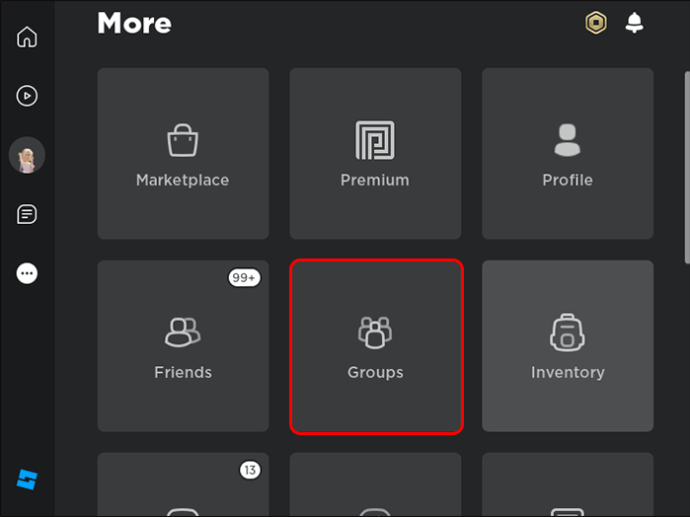Open notifications bell icon
690x517 pixels.
[x=634, y=22]
